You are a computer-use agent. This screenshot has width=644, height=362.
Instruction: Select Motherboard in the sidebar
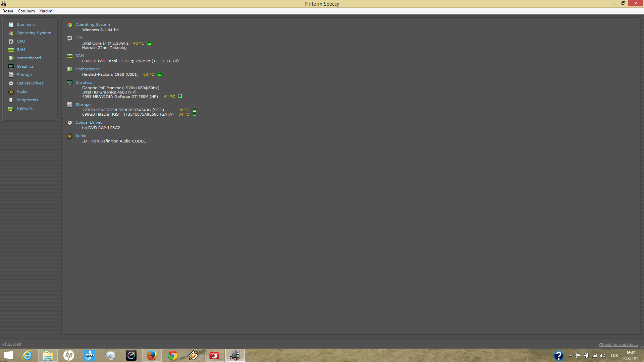click(29, 58)
